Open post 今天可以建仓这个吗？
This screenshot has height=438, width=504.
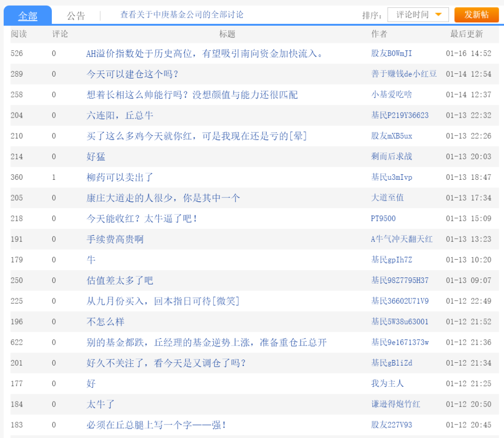[x=133, y=74]
